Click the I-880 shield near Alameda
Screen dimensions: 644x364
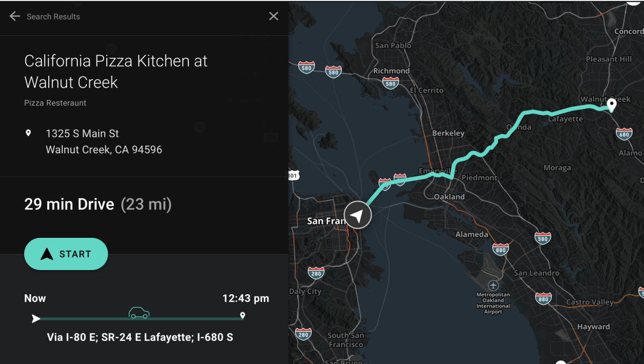coord(500,249)
